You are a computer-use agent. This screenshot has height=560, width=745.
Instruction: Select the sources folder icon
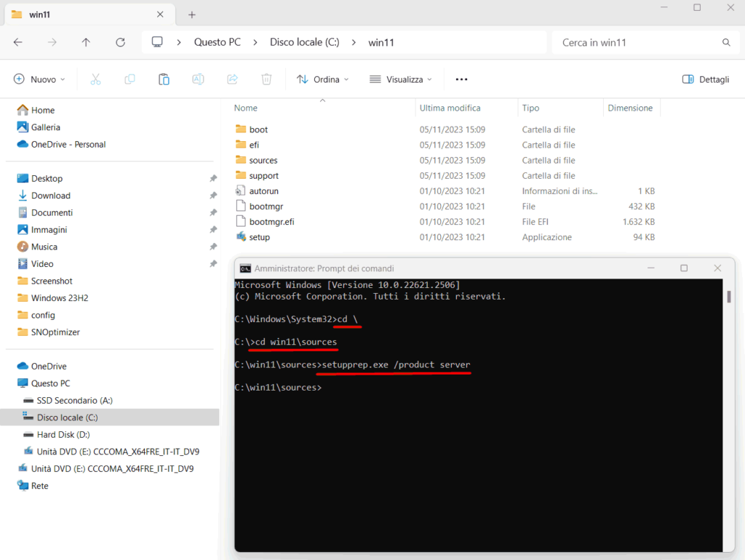(241, 160)
